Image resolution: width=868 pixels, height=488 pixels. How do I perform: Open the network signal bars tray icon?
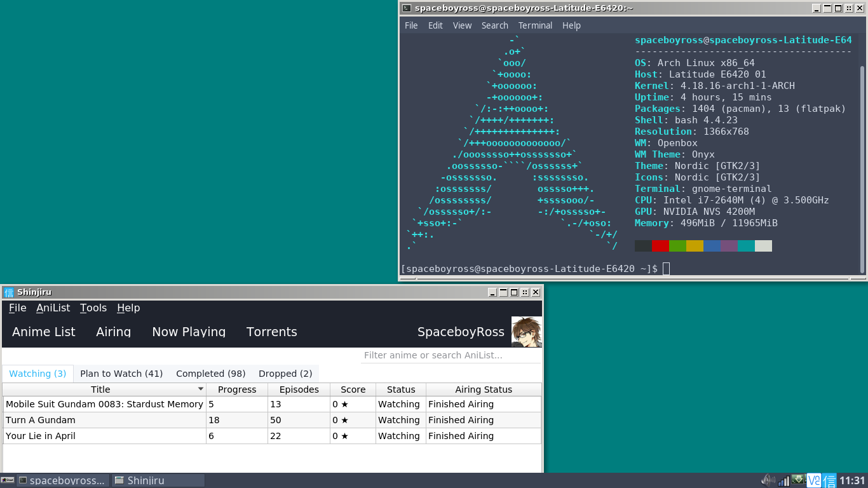pyautogui.click(x=783, y=481)
